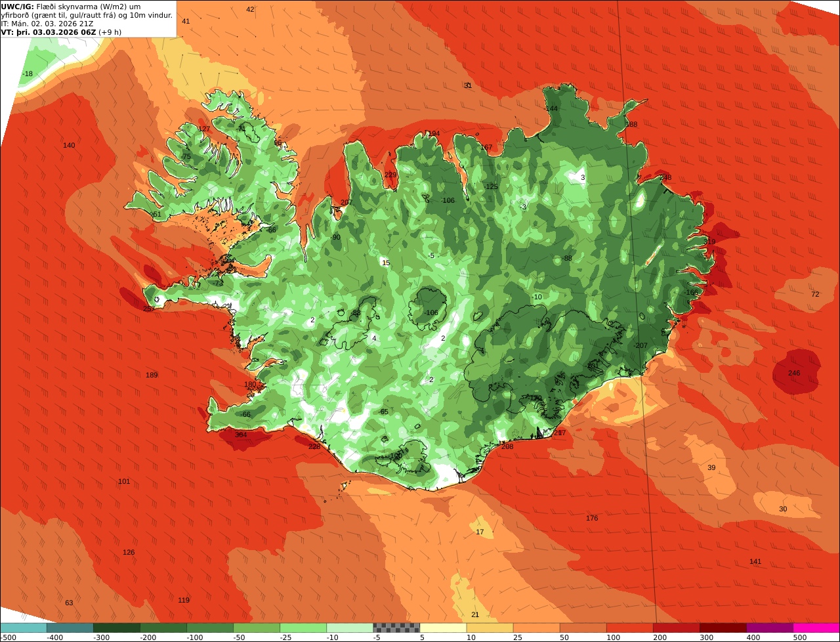
Task: Click the light green swatch between -25 and -10
Action: (303, 628)
